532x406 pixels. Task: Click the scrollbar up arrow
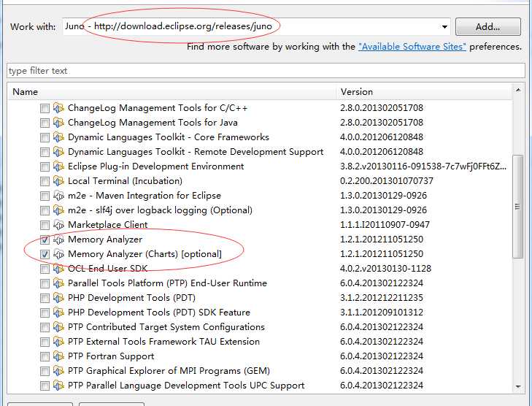click(x=517, y=90)
